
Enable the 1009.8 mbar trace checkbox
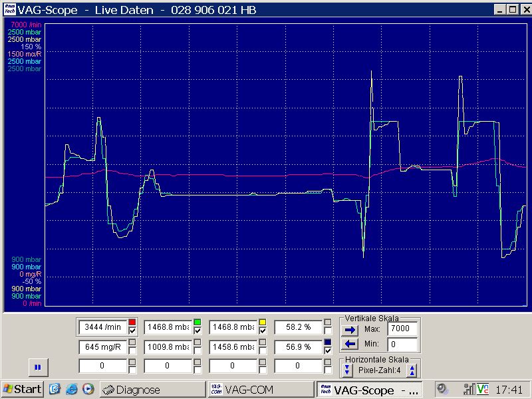pos(198,350)
